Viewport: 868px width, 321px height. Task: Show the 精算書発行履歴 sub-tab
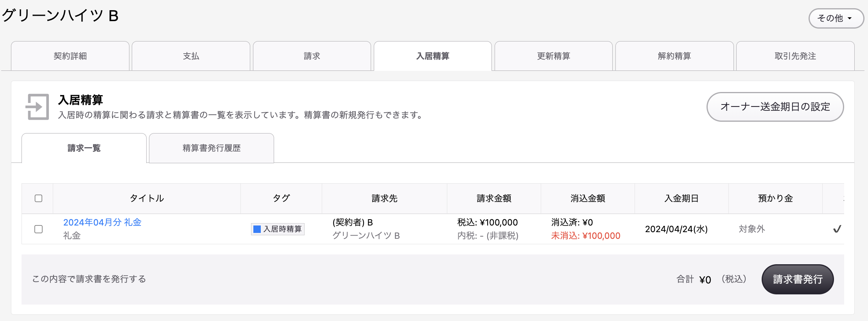point(211,148)
